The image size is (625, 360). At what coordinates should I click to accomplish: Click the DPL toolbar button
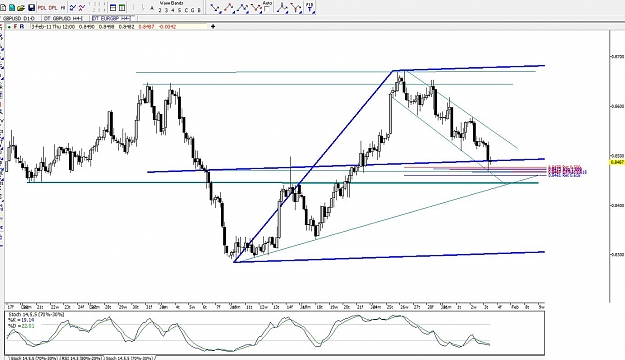coord(53,8)
